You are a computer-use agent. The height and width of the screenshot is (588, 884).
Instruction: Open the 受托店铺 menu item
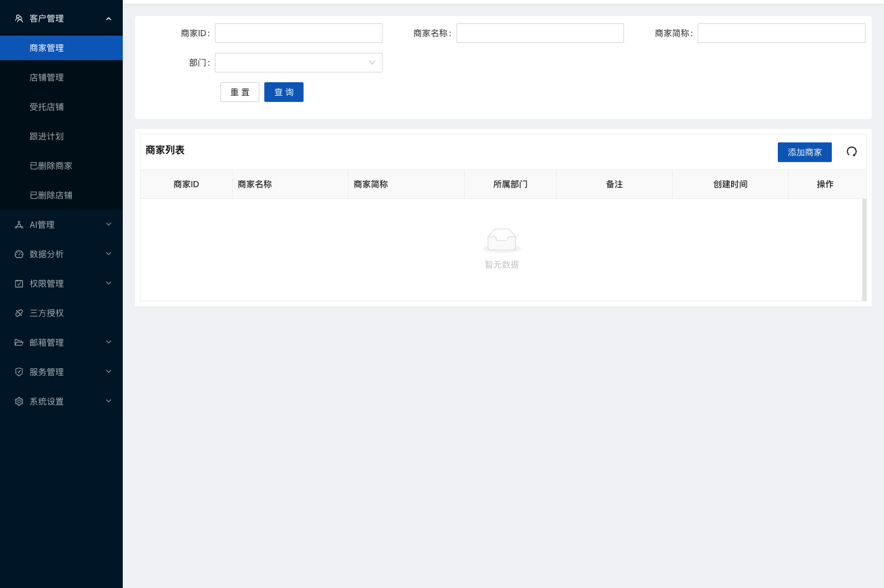[61, 107]
